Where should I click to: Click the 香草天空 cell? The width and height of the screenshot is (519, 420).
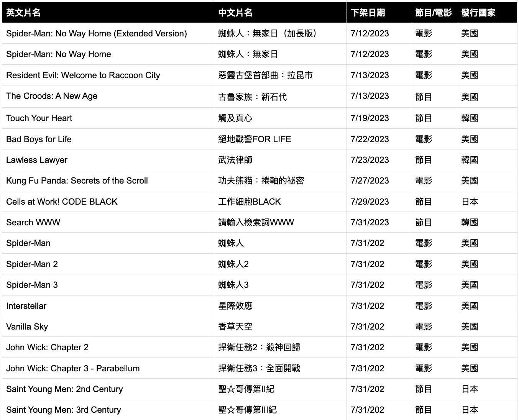(280, 326)
